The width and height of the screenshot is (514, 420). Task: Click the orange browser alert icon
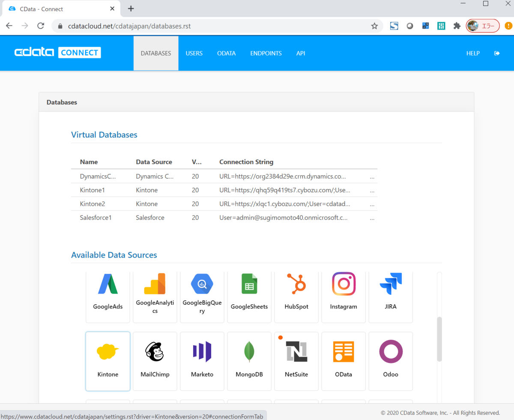coord(508,26)
